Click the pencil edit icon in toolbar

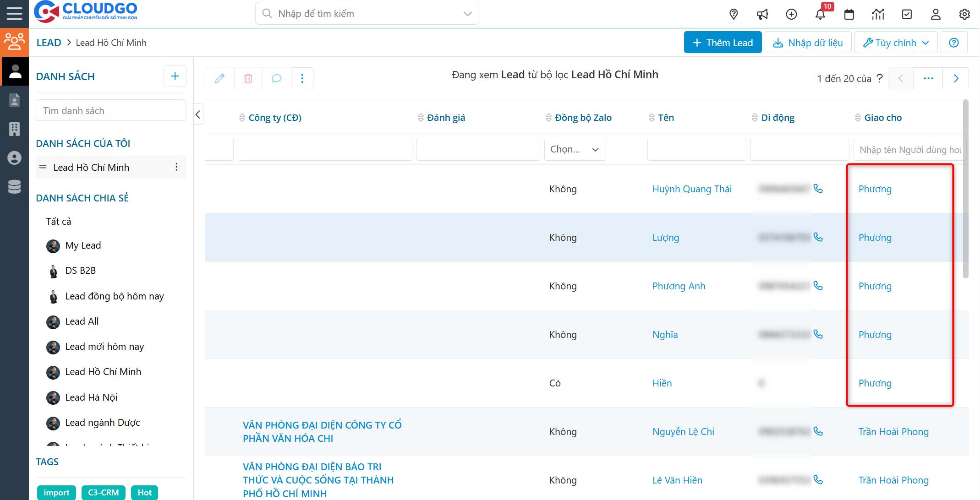coord(219,78)
